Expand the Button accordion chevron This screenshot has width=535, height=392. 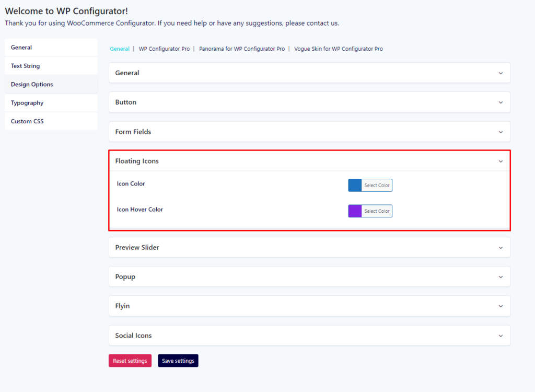pyautogui.click(x=501, y=102)
